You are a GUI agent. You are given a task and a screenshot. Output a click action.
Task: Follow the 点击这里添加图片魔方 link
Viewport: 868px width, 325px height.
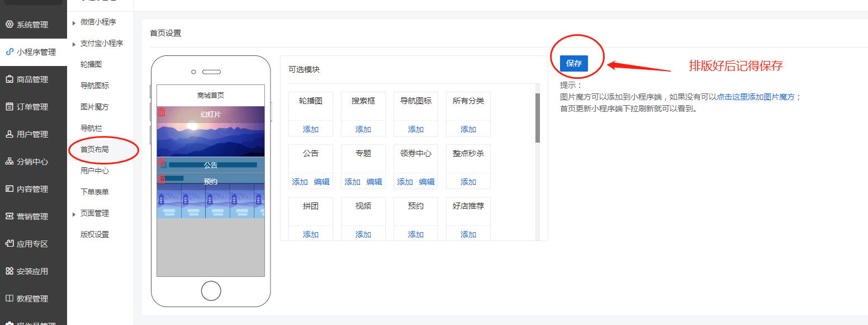(x=756, y=97)
